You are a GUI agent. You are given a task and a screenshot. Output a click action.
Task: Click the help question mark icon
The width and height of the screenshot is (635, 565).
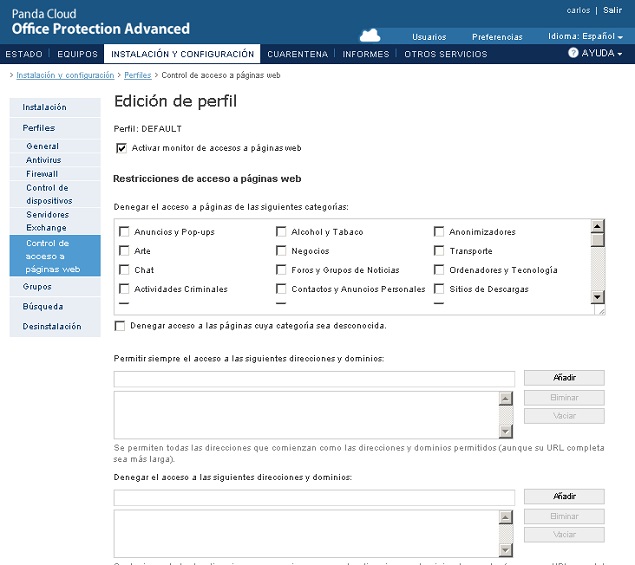tap(573, 53)
